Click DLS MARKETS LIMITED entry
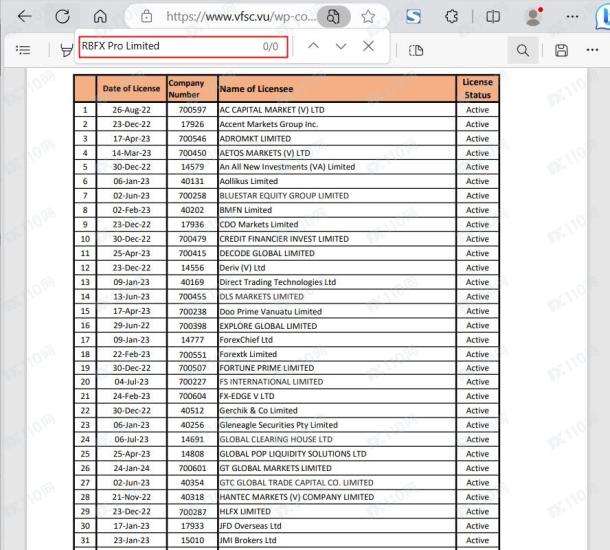Image resolution: width=610 pixels, height=550 pixels. (x=261, y=297)
